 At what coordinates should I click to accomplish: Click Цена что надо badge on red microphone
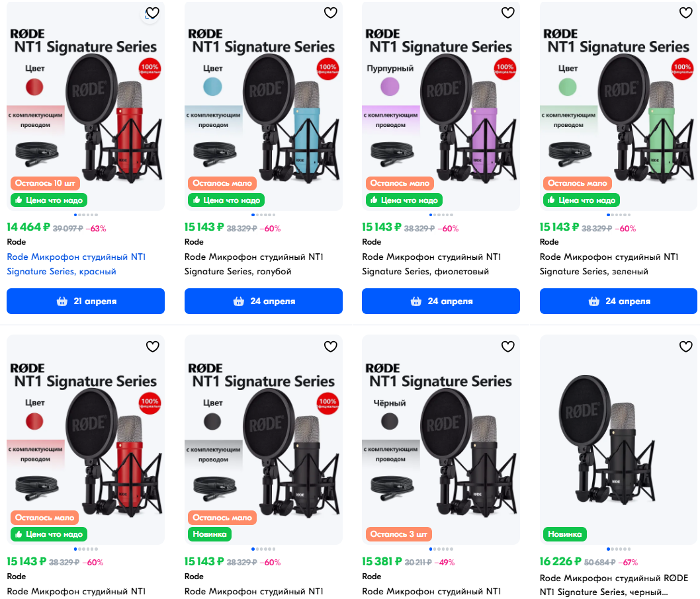pyautogui.click(x=49, y=200)
